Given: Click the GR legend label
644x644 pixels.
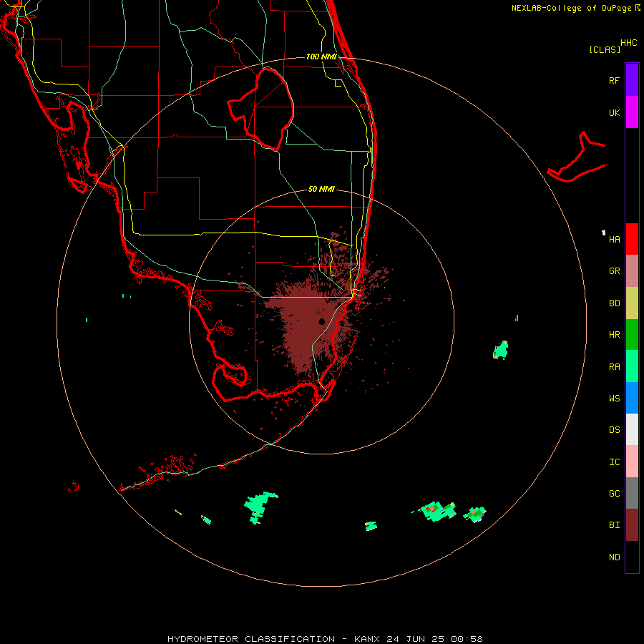Looking at the screenshot, I should [x=614, y=271].
